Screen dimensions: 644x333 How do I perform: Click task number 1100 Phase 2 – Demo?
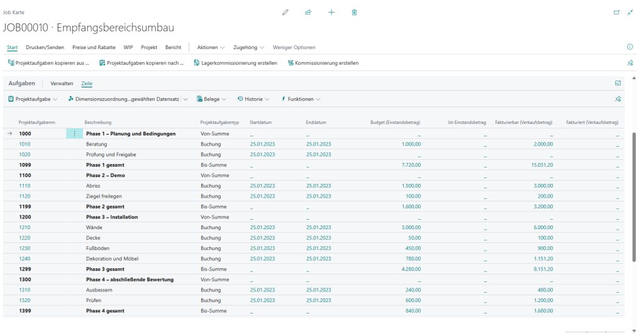[25, 176]
